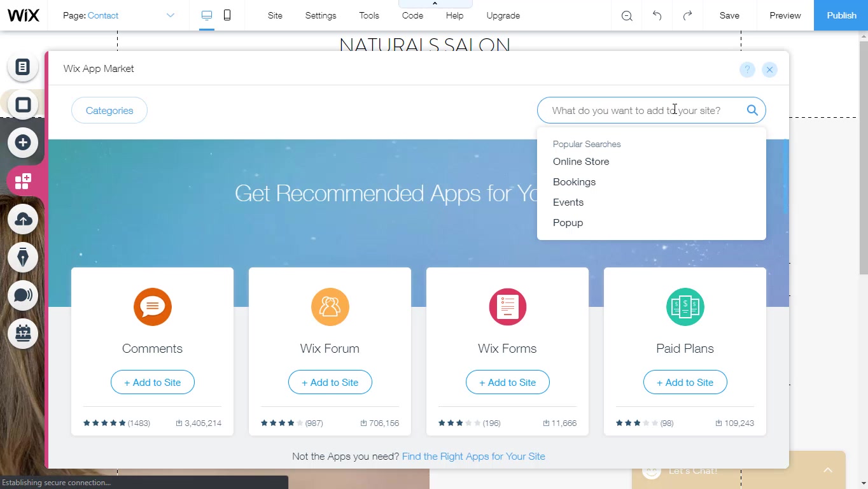Open the Add elements plus icon
This screenshot has height=489, width=868.
23,143
